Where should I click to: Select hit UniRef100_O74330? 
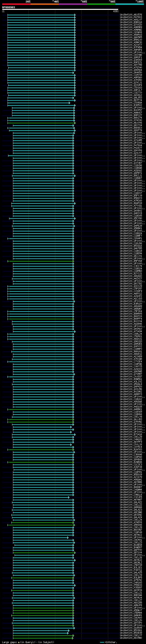click(131, 120)
